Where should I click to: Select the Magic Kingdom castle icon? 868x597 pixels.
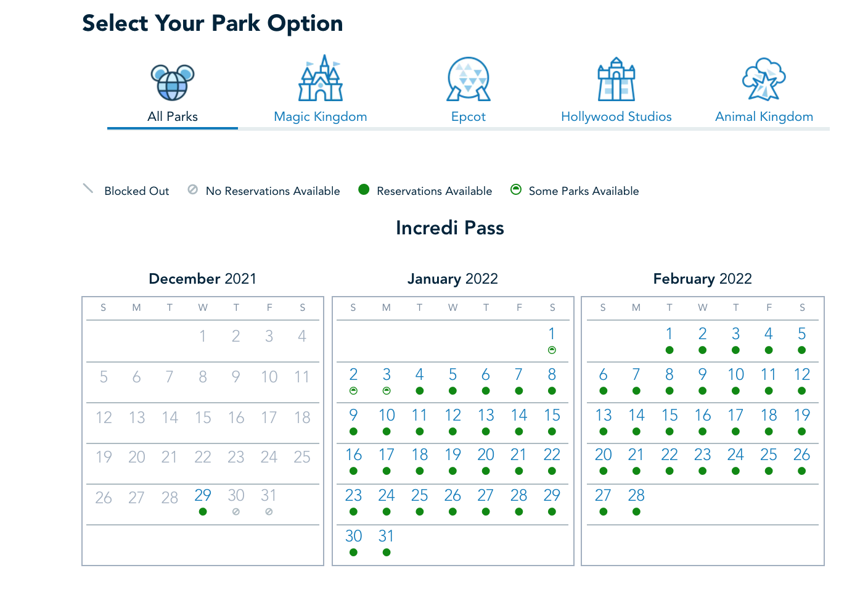click(x=320, y=79)
